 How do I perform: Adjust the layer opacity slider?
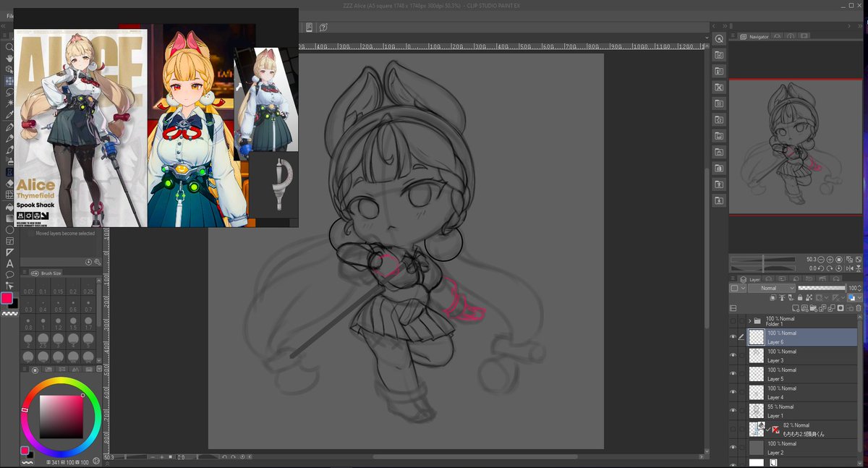point(822,288)
